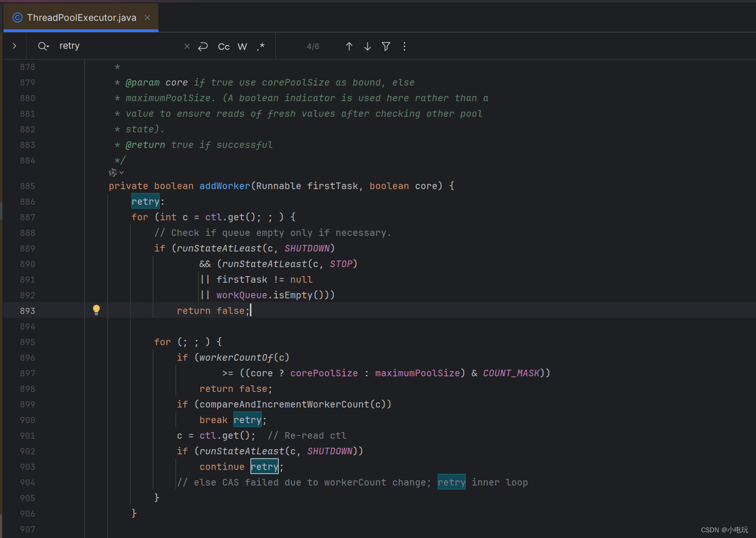
Task: Click line number 900 in gutter
Action: pos(27,420)
